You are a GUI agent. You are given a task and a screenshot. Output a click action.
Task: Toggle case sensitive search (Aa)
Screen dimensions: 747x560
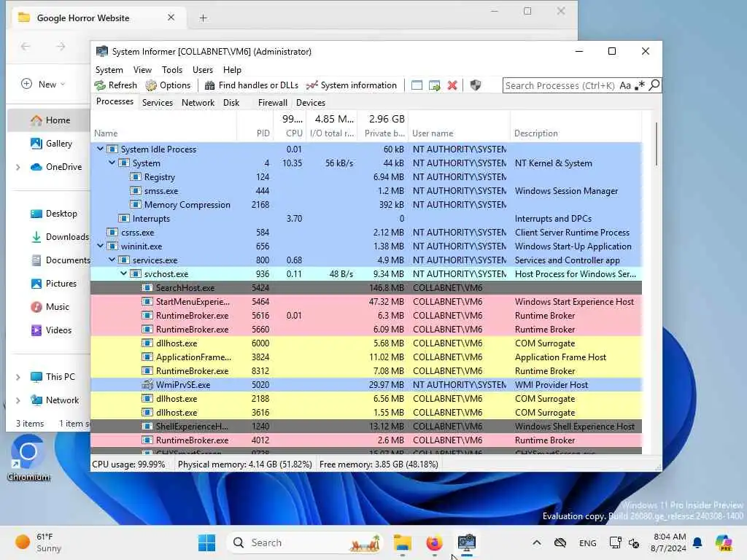[625, 85]
